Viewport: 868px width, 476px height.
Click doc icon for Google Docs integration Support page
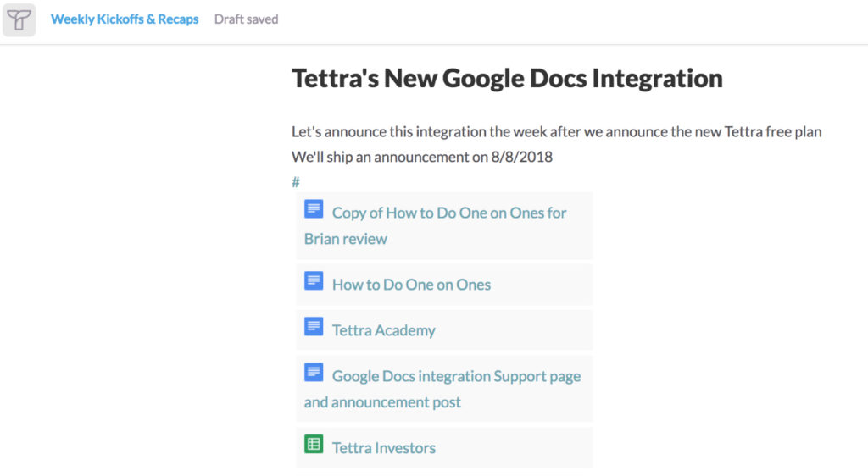click(314, 373)
